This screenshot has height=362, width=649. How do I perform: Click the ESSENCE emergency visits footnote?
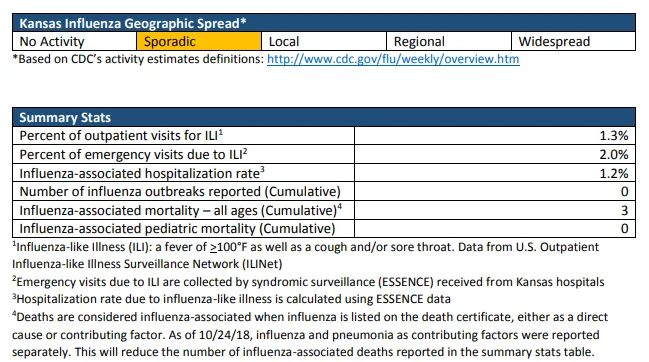[x=308, y=282]
